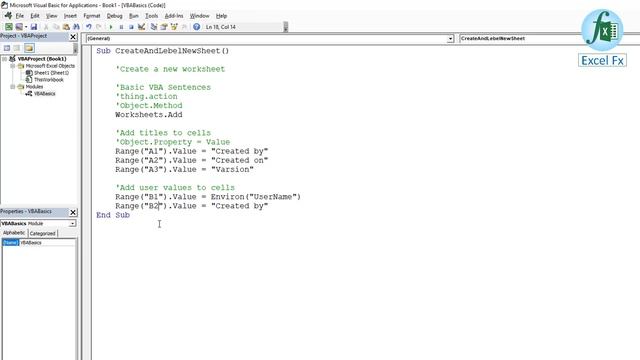Click the Cut scissors icon
This screenshot has height=360, width=640.
point(46,27)
